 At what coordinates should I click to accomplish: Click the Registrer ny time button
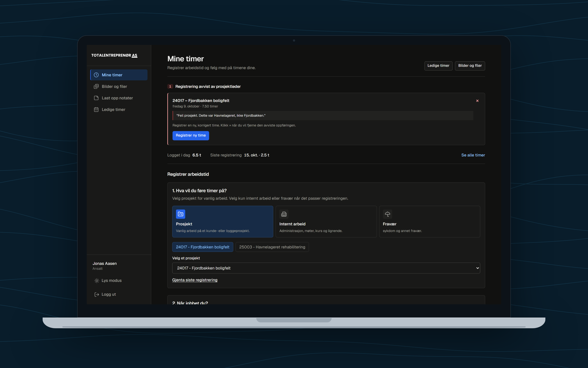(191, 136)
